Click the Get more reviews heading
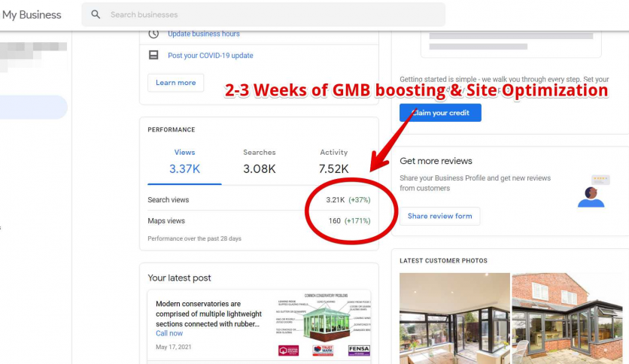Screen dimensions: 629x364 [x=436, y=161]
